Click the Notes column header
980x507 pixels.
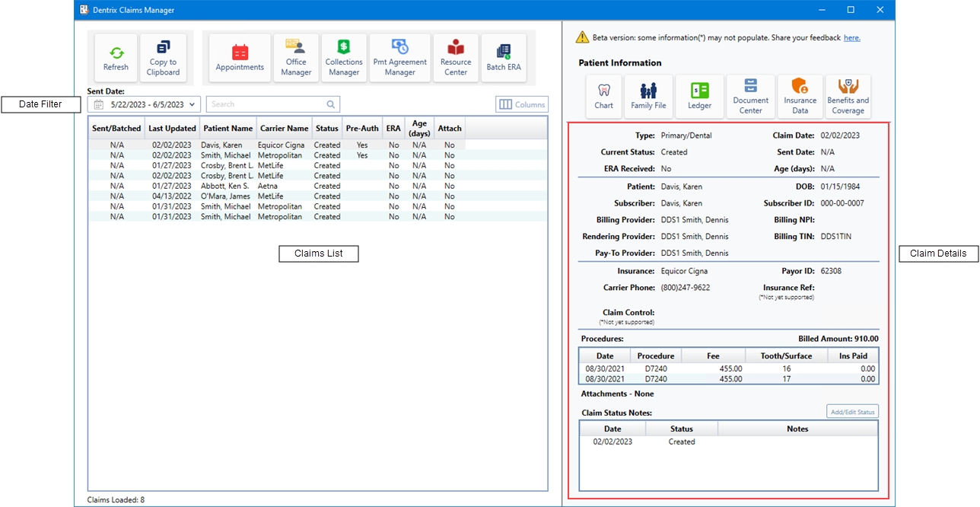[x=797, y=429]
